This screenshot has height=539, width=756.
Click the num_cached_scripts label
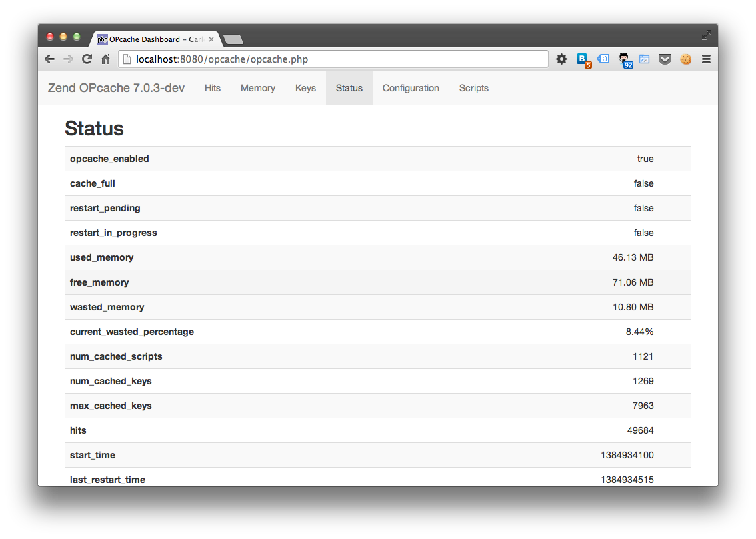pyautogui.click(x=116, y=357)
